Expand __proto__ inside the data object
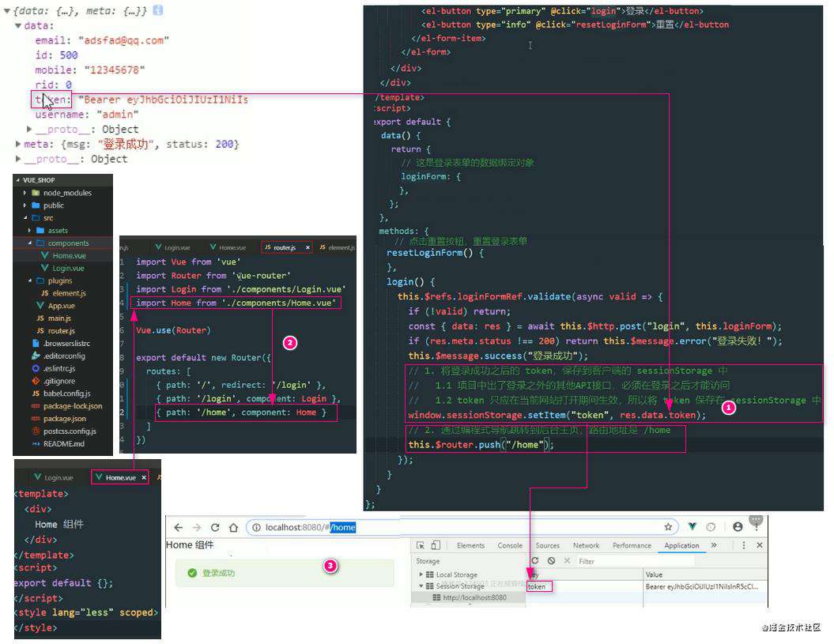834x644 pixels. pos(29,129)
